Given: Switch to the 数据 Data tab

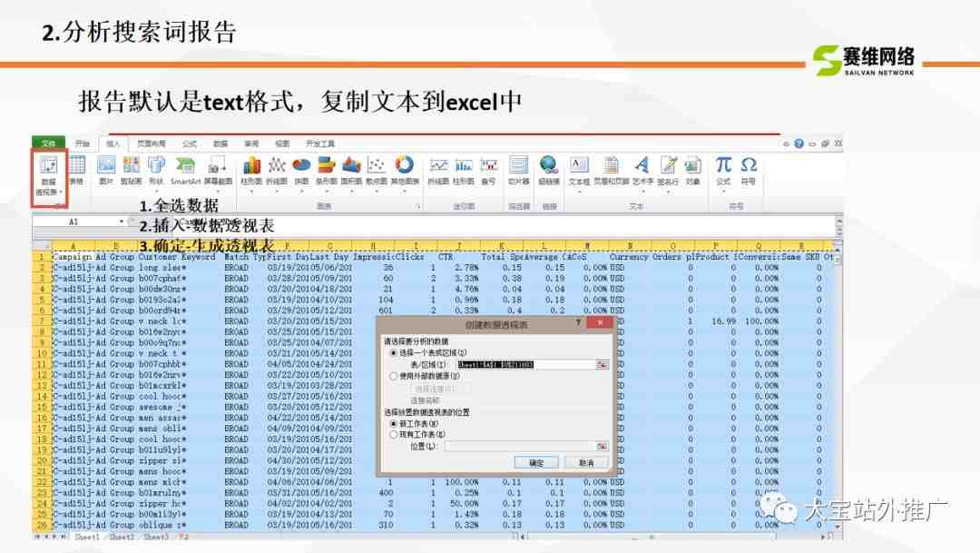Looking at the screenshot, I should [x=220, y=143].
